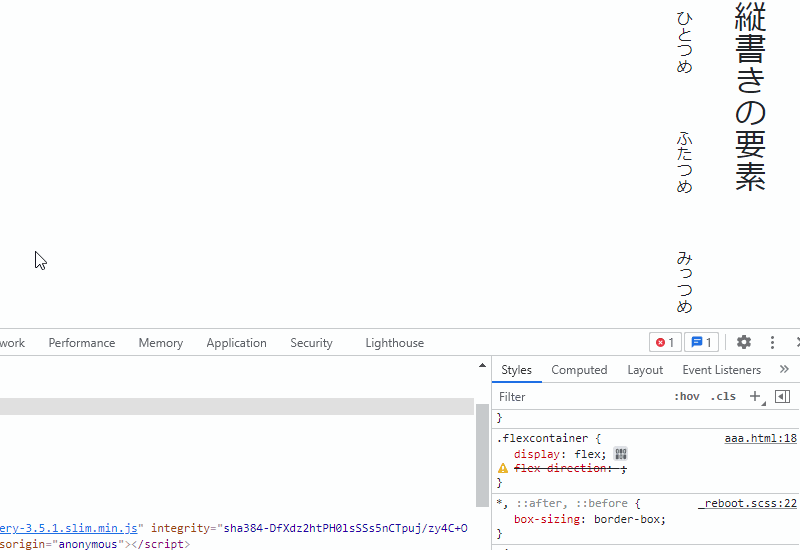The image size is (800, 550).
Task: Click the Elements panel scrollbar thumb
Action: click(x=482, y=455)
